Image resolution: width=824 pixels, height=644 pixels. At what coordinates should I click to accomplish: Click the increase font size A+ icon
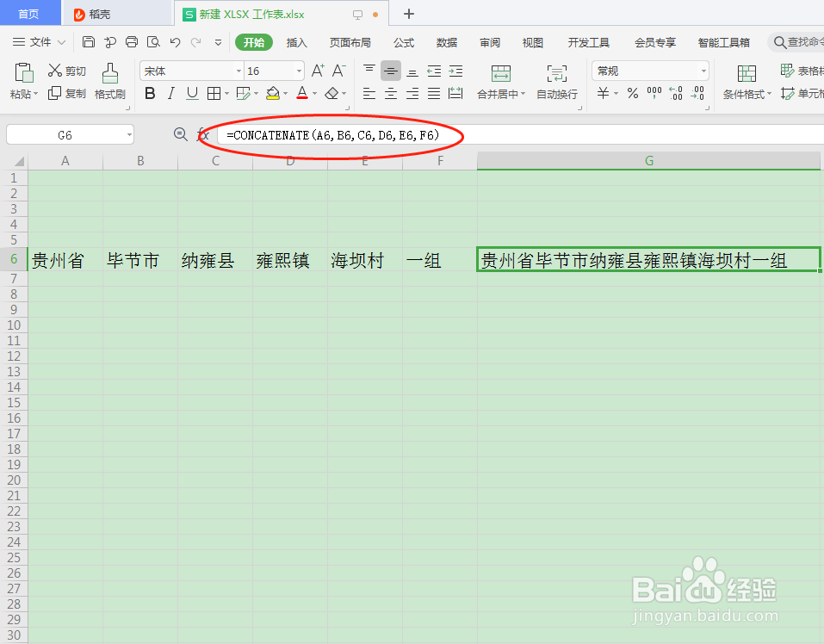point(319,70)
